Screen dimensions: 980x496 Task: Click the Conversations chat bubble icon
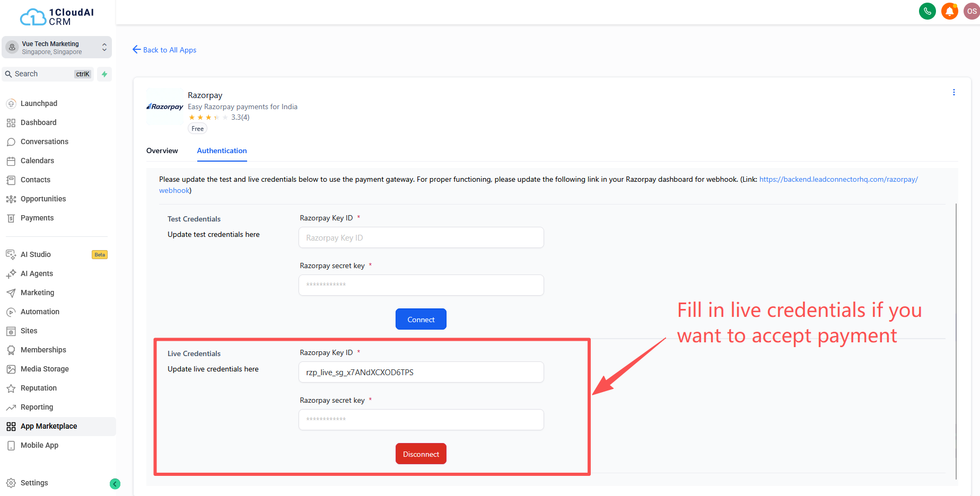(x=11, y=141)
